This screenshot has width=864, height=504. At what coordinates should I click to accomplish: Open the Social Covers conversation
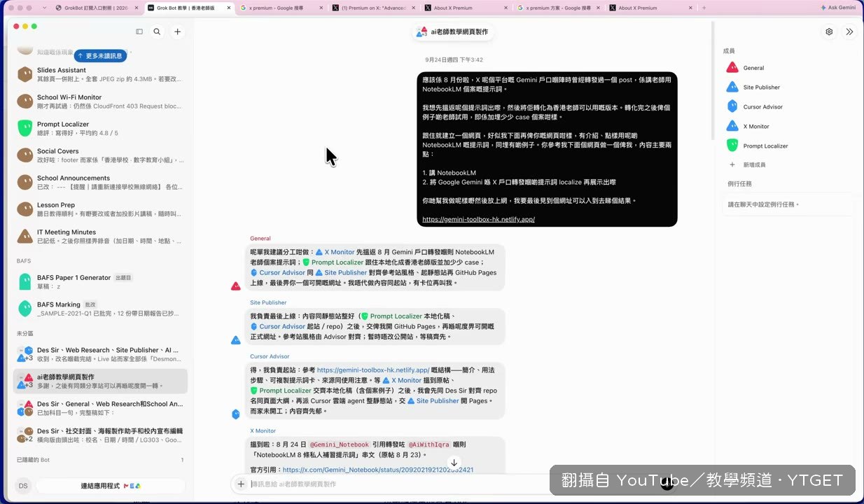pyautogui.click(x=102, y=155)
